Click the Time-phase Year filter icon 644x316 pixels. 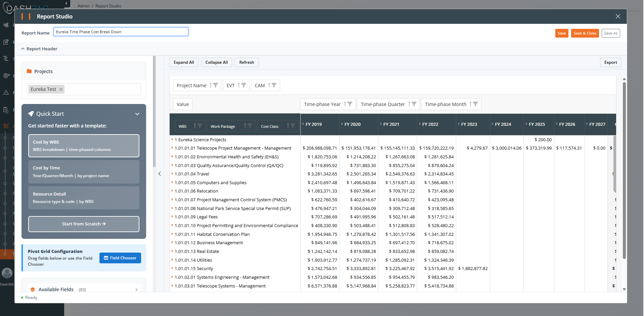(350, 104)
